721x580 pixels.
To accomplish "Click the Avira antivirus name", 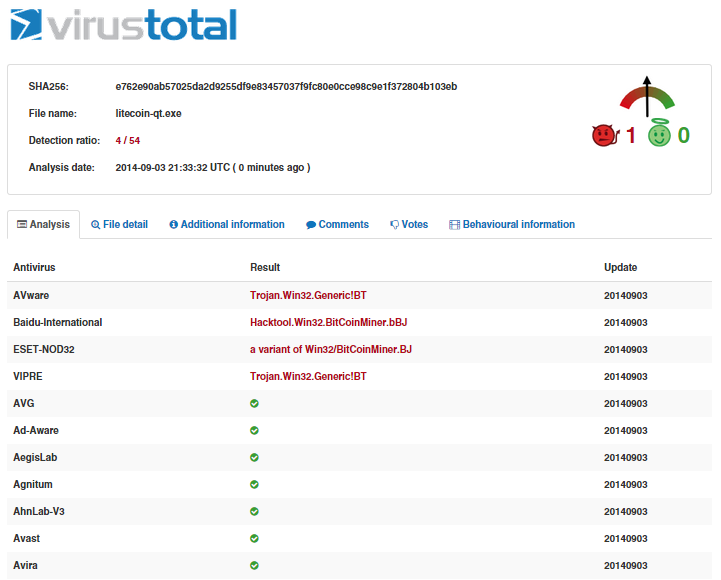I will click(25, 566).
